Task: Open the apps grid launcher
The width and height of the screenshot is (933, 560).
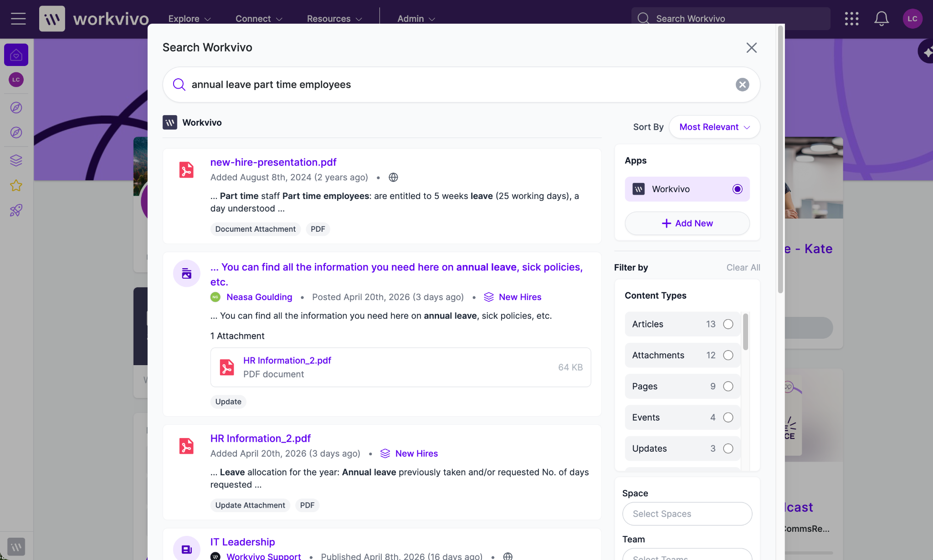Action: pos(851,19)
